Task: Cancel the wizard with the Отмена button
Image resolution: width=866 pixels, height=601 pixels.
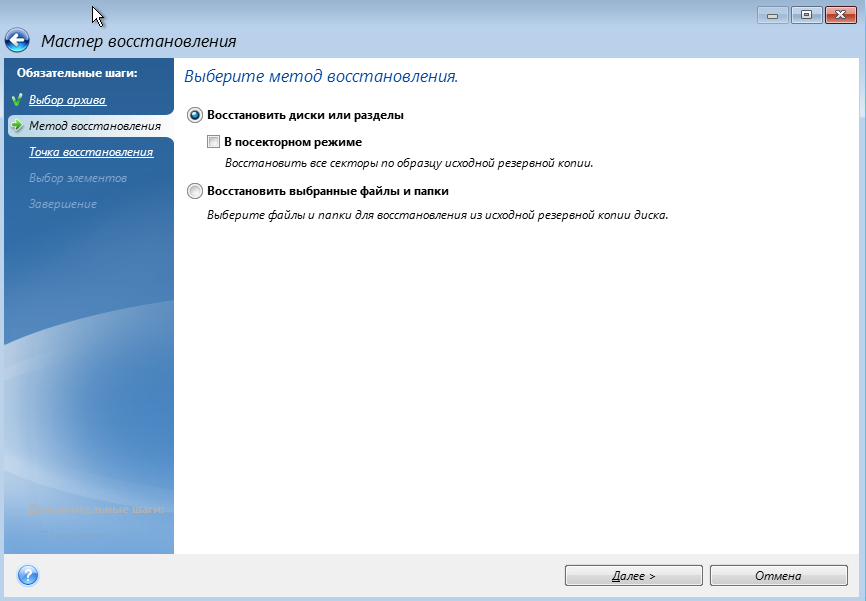Action: point(778,576)
